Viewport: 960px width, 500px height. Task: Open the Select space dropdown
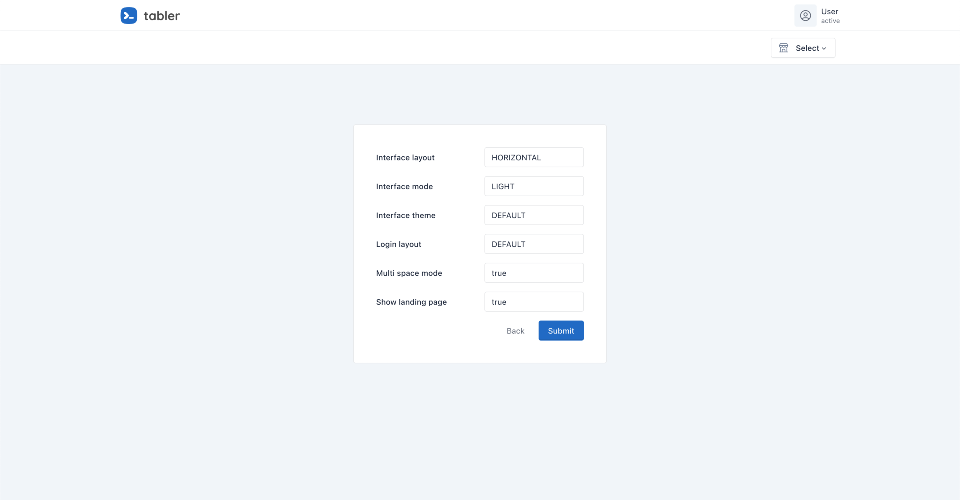click(x=803, y=48)
